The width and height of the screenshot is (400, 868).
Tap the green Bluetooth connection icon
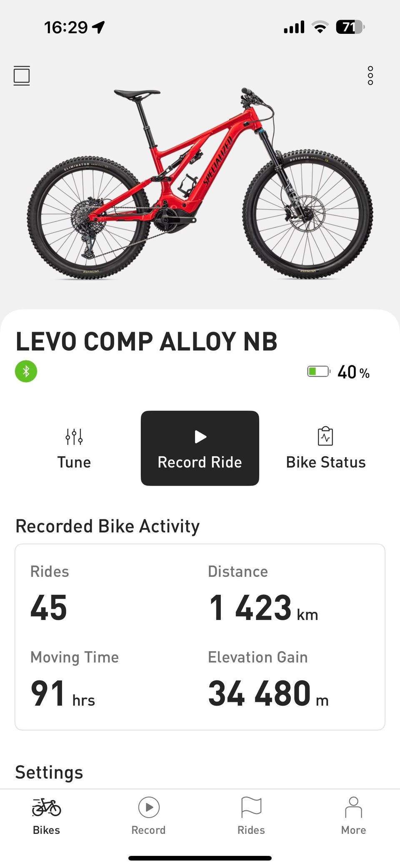26,371
